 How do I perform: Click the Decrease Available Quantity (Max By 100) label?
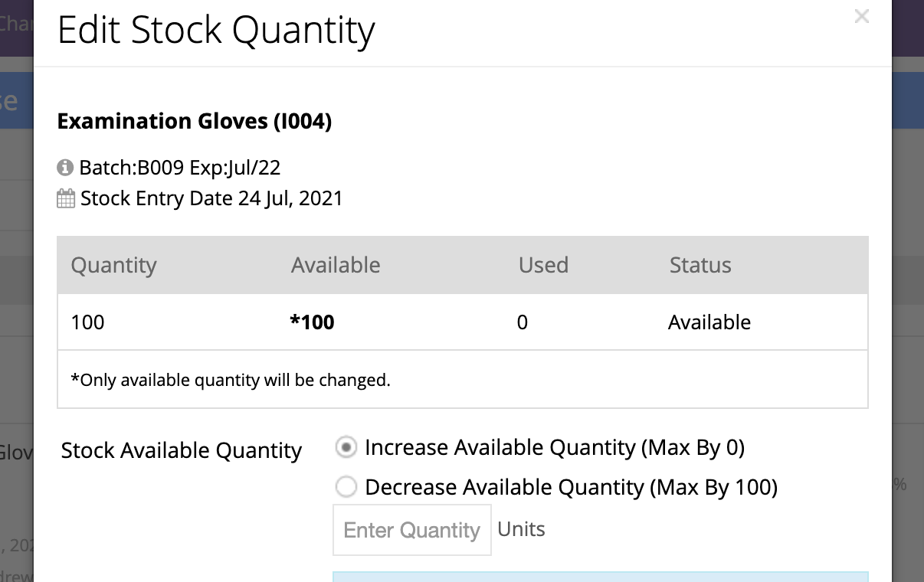tap(572, 487)
